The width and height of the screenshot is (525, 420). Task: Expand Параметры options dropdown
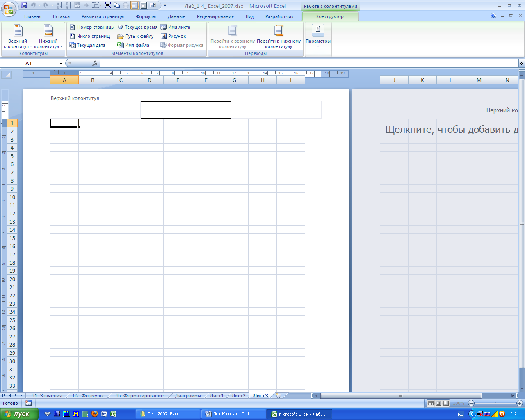pyautogui.click(x=318, y=37)
